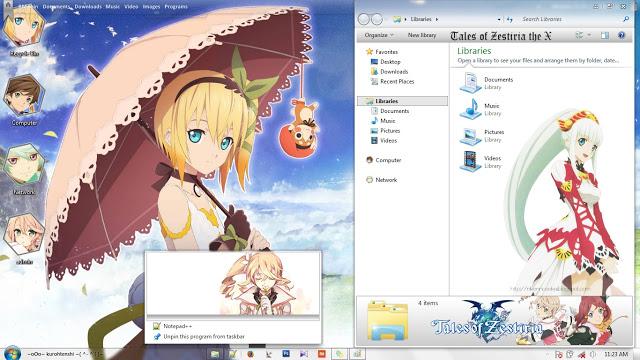Expand the view options dropdown arrow
640x360 pixels.
pyautogui.click(x=589, y=36)
